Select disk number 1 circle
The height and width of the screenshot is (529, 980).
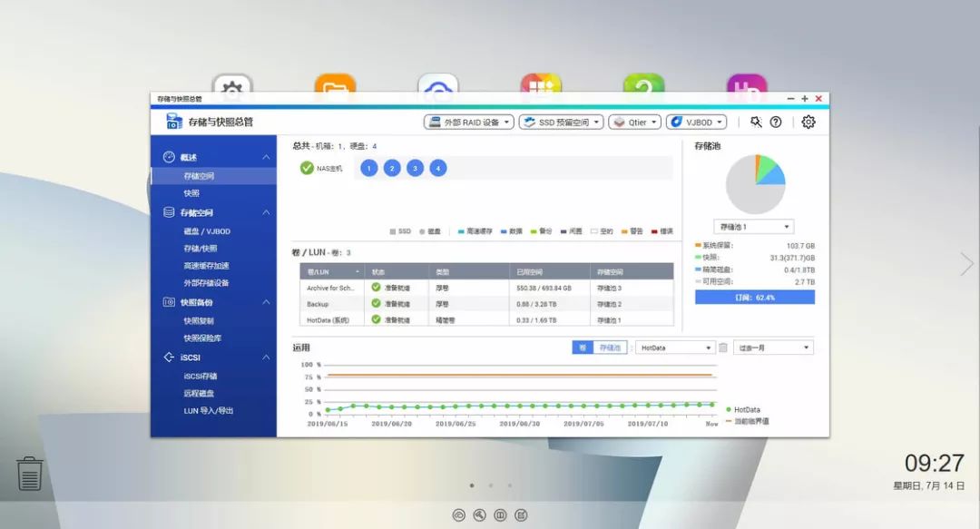(368, 168)
